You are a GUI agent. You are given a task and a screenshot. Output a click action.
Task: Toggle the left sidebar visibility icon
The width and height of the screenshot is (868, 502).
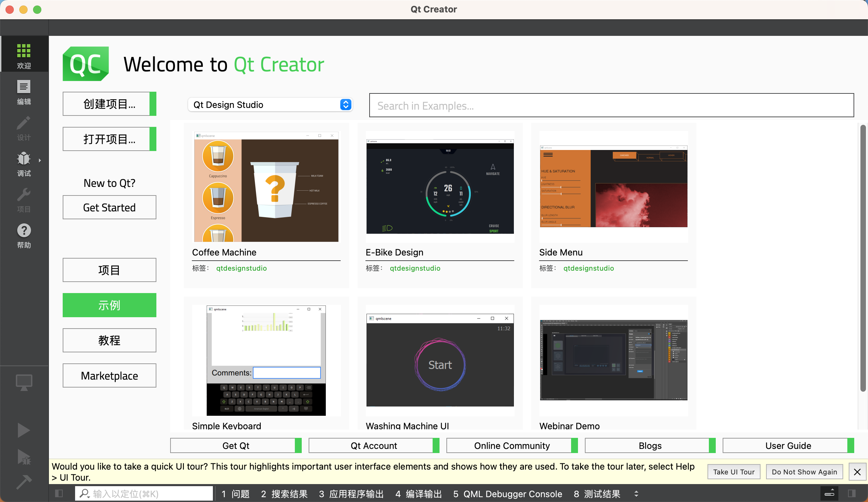coord(59,494)
